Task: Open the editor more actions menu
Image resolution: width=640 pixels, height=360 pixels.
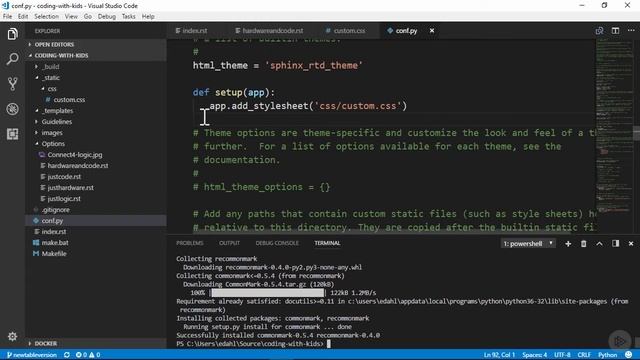Action: (x=631, y=31)
